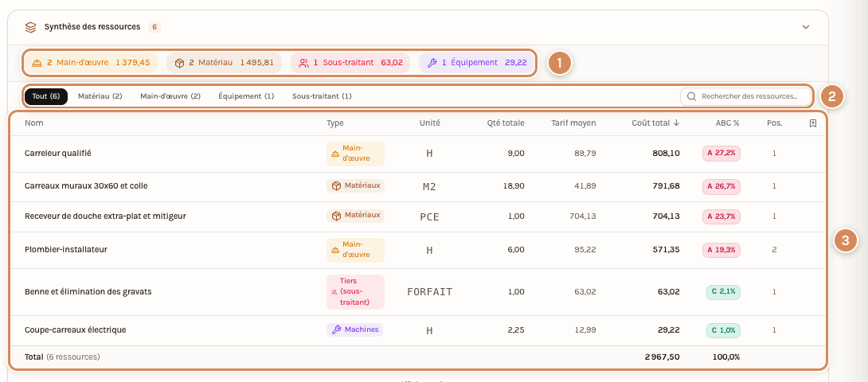Sort by the Unité column header
This screenshot has height=382, width=868.
tap(429, 123)
